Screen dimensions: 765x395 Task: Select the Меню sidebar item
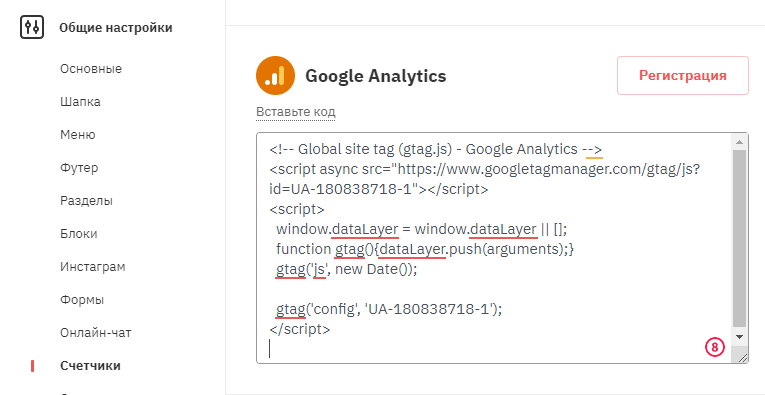point(78,135)
